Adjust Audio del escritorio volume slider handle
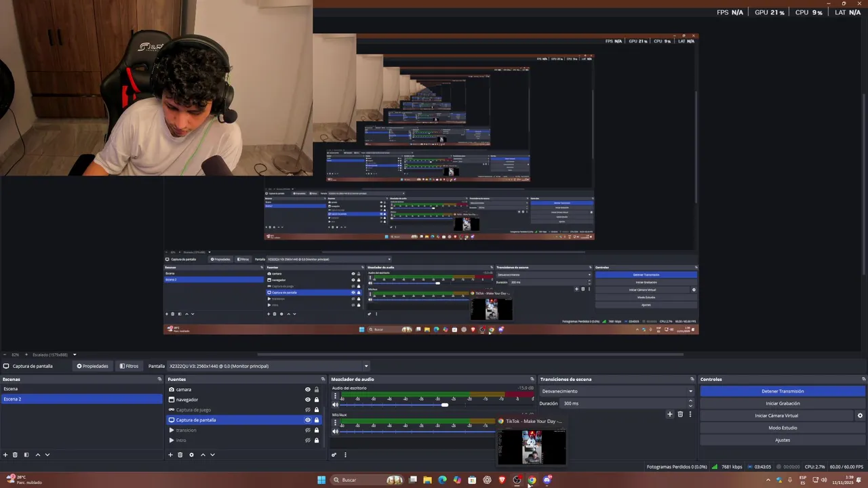This screenshot has height=488, width=868. click(x=444, y=405)
